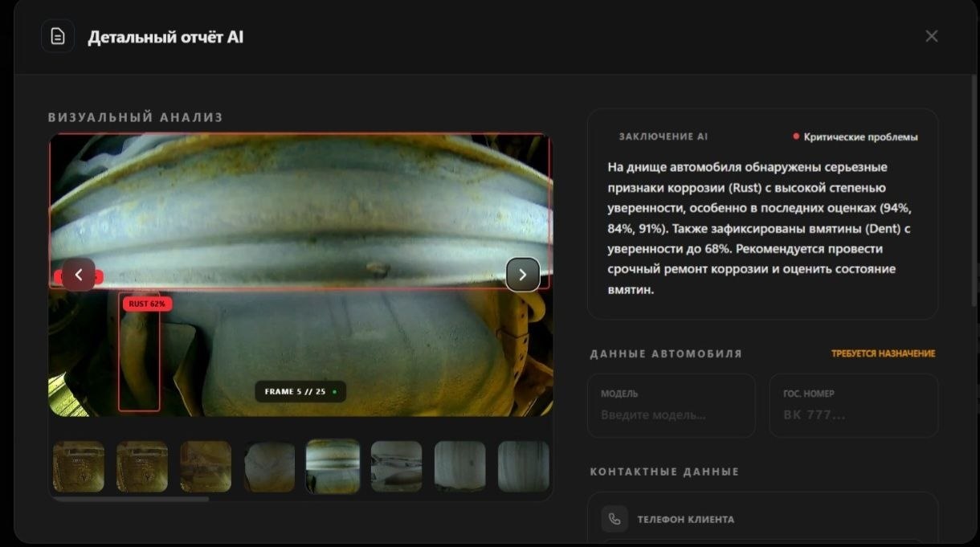
Task: Click the document report icon in header
Action: pos(58,37)
